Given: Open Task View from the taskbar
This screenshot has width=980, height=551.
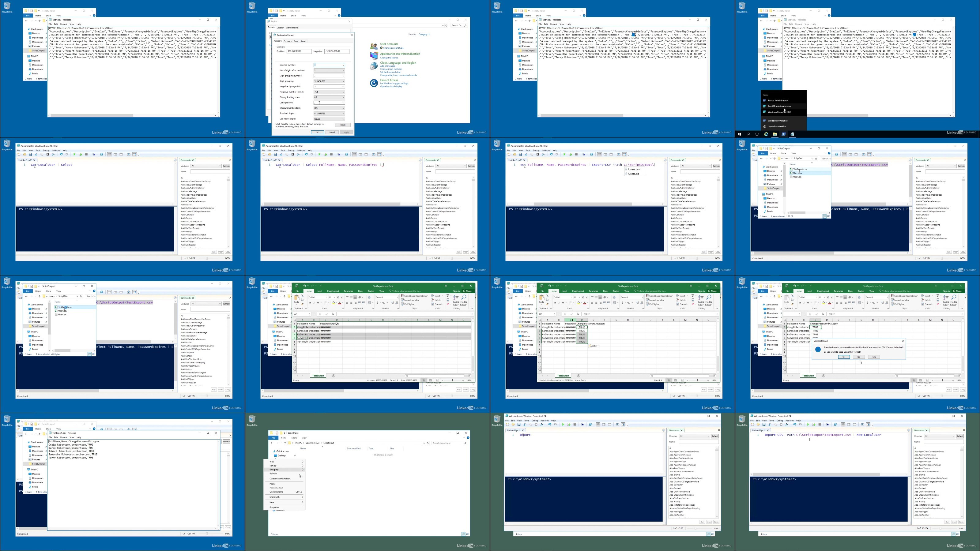Looking at the screenshot, I should [757, 134].
